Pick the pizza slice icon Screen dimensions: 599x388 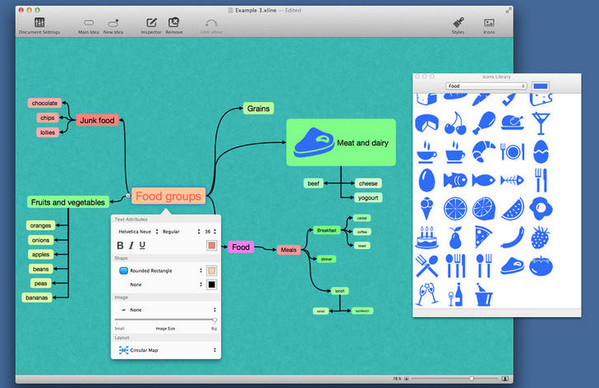(484, 237)
